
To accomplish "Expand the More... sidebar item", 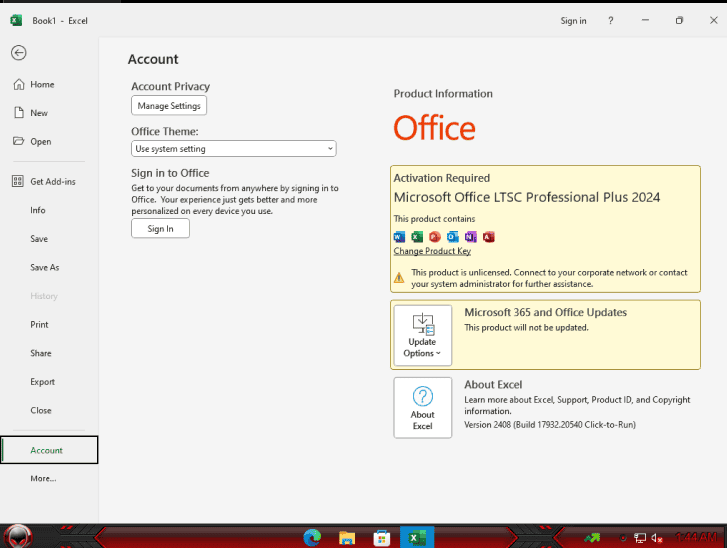I will tap(43, 479).
